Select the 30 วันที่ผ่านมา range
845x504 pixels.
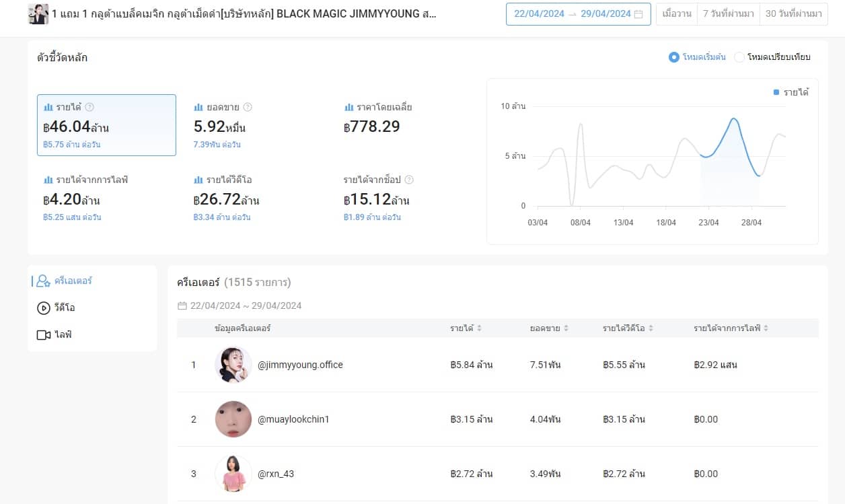(x=793, y=14)
